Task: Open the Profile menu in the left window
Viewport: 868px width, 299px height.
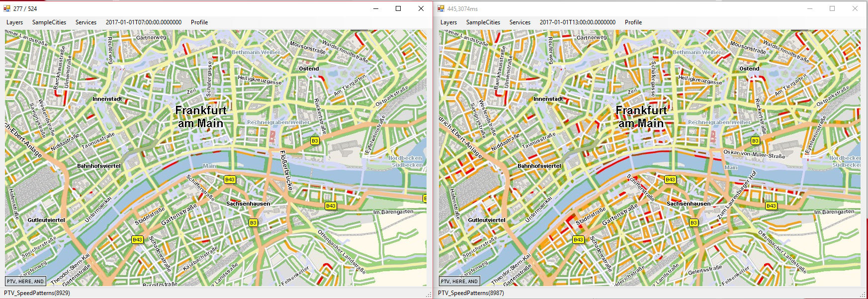Action: 199,22
